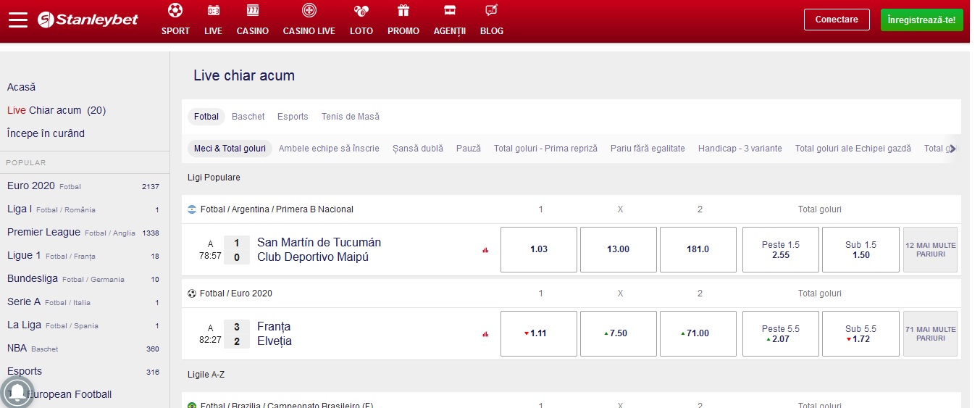The width and height of the screenshot is (980, 408).
Task: Open Începe în curând
Action: pyautogui.click(x=46, y=133)
